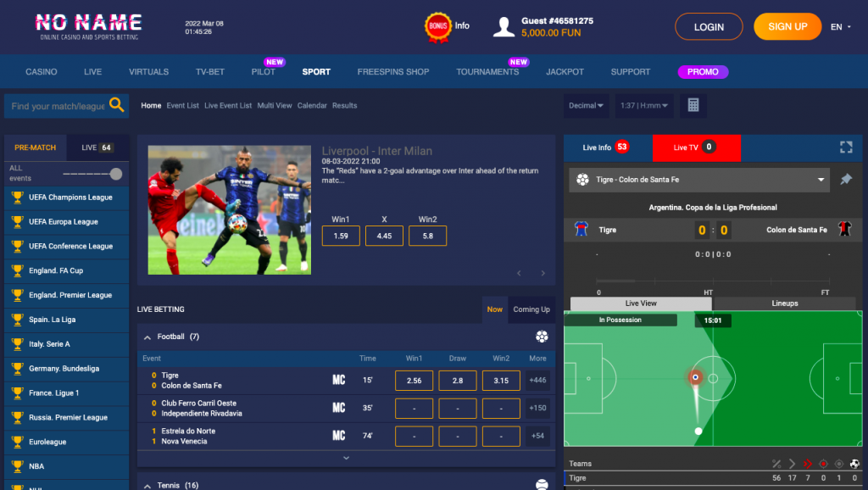868x490 pixels.
Task: Expand live widget to fullscreen
Action: (x=846, y=148)
